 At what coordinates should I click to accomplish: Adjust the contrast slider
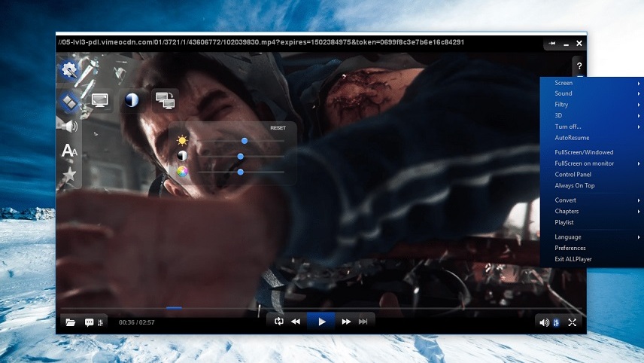241,156
